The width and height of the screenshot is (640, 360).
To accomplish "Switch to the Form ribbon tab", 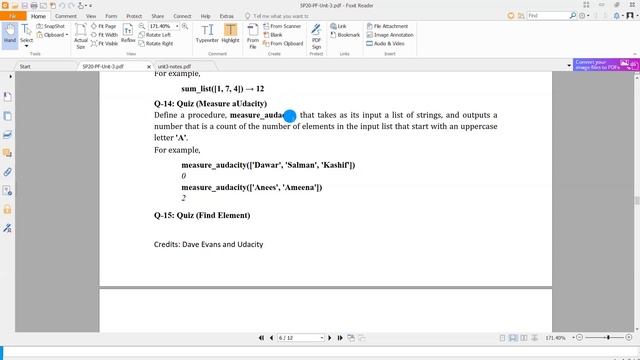I will pyautogui.click(x=111, y=16).
